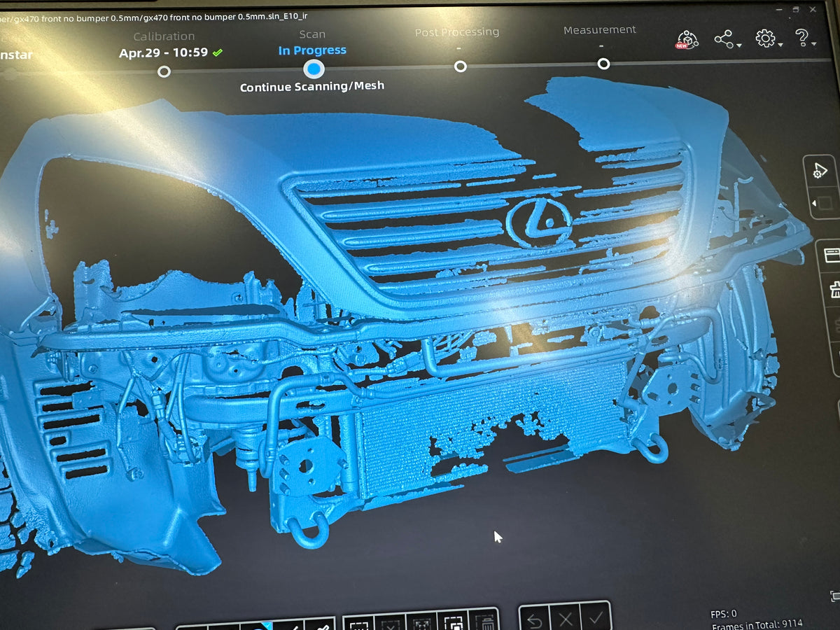Screen dimensions: 840x630
Task: Click the confirm checkmark in bottom toolbar
Action: pos(595,618)
